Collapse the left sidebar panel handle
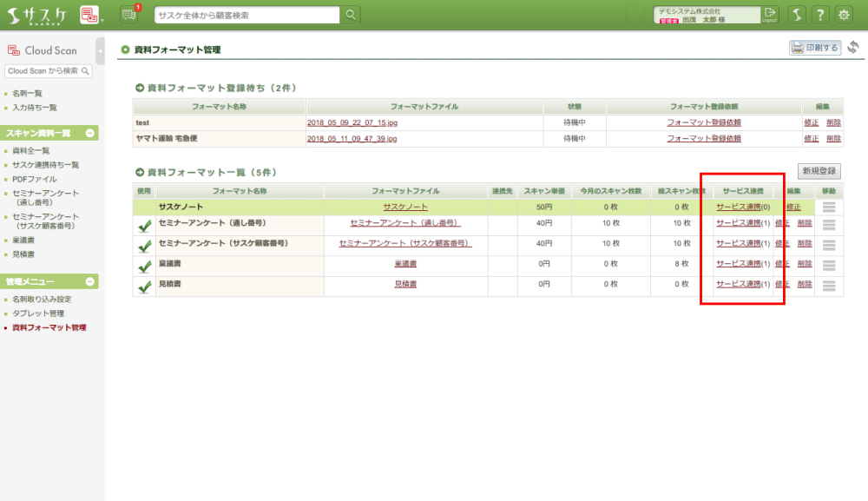This screenshot has width=868, height=501. pyautogui.click(x=101, y=50)
